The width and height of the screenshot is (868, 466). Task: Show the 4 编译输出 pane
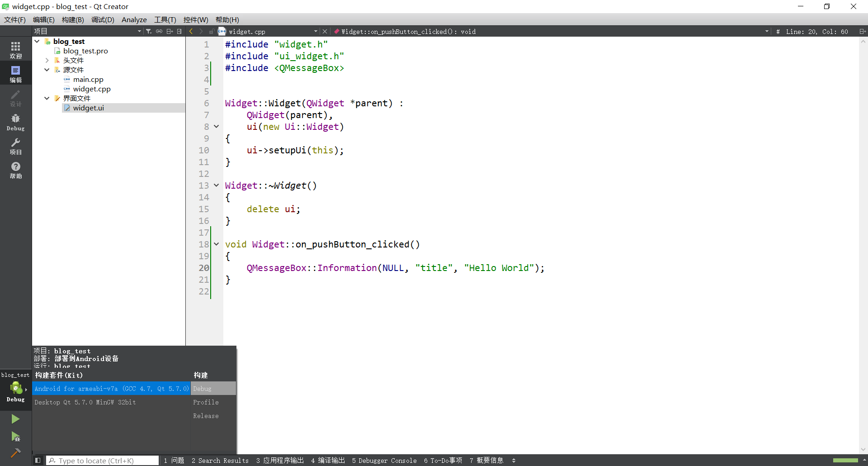328,460
